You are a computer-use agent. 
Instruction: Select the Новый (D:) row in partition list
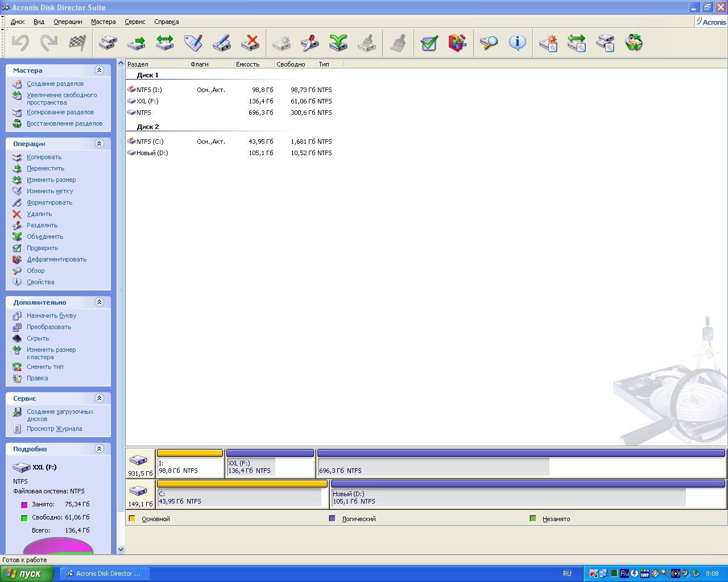point(230,153)
